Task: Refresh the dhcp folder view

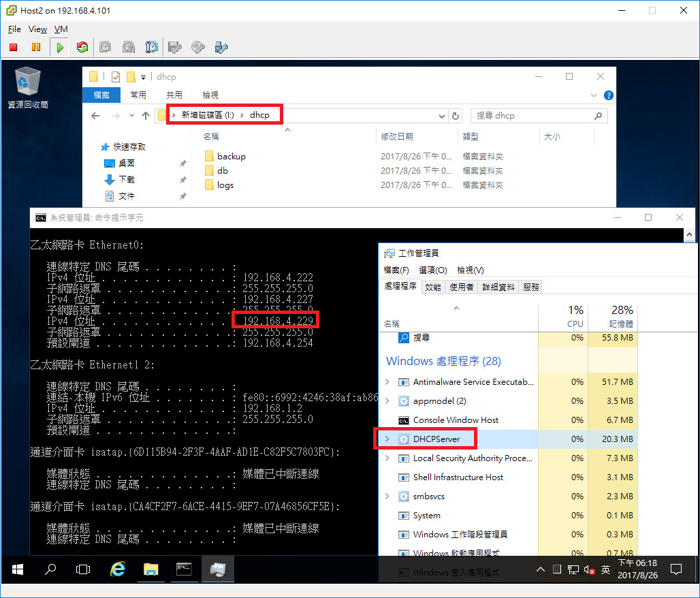Action: point(456,116)
